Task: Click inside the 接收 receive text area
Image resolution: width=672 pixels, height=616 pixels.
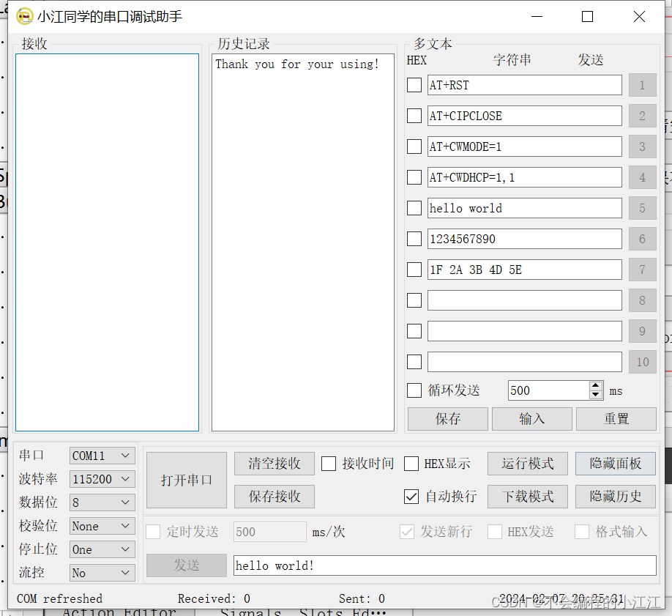Action: [107, 242]
